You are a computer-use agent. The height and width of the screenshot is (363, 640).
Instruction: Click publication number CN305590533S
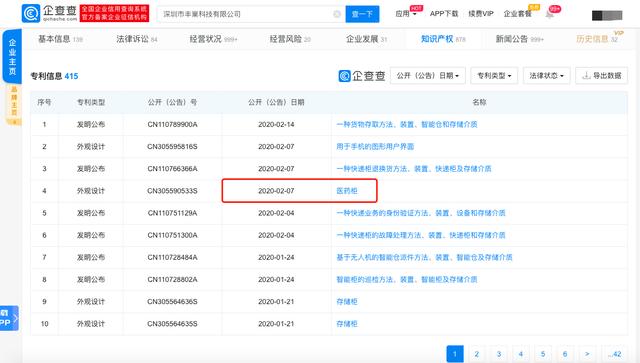(x=172, y=191)
